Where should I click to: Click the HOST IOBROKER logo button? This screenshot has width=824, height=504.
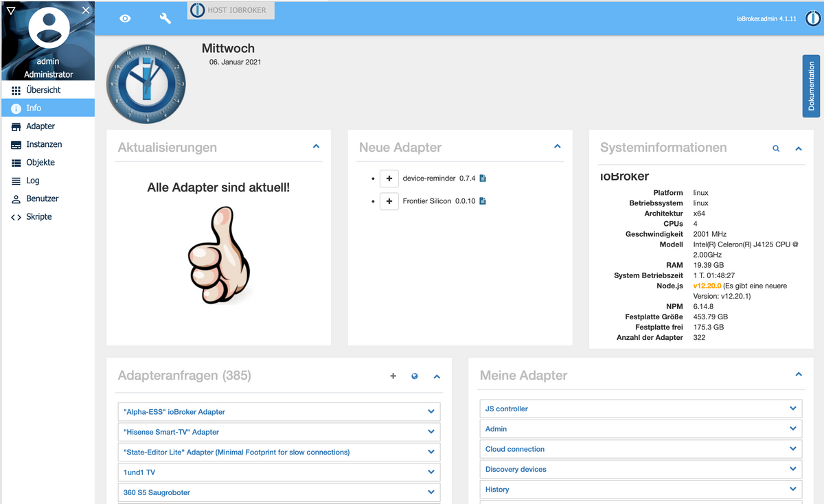click(x=231, y=10)
